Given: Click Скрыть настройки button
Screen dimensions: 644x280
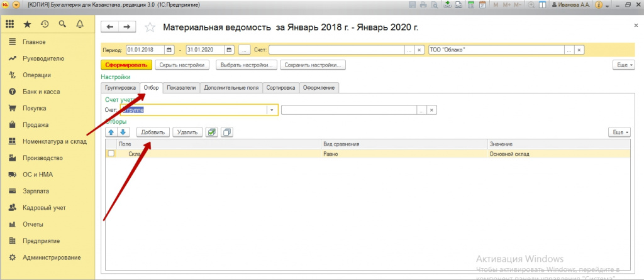Looking at the screenshot, I should (182, 65).
